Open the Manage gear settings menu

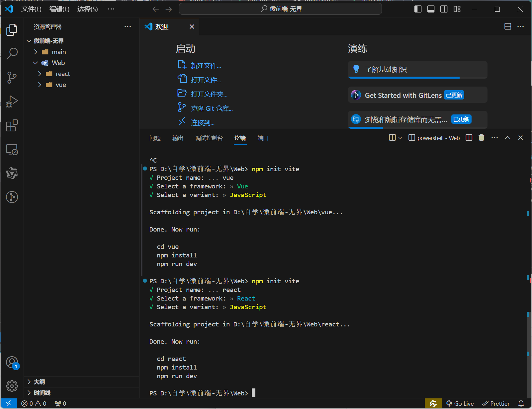point(12,386)
